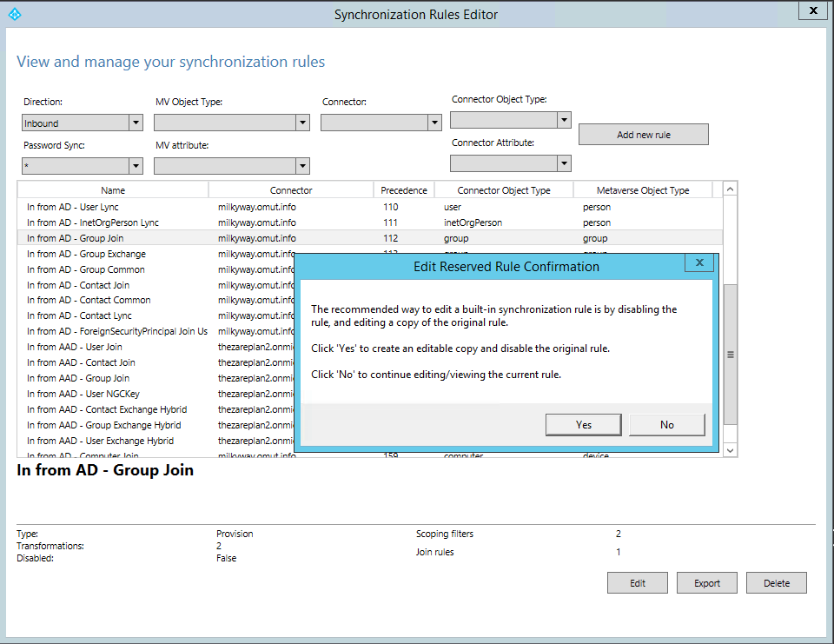Open the Connector Attribute dropdown
The width and height of the screenshot is (834, 644).
511,163
